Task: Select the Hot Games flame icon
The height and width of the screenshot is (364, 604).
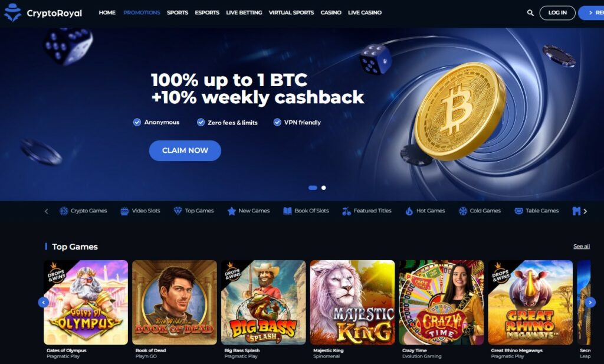Action: coord(409,211)
